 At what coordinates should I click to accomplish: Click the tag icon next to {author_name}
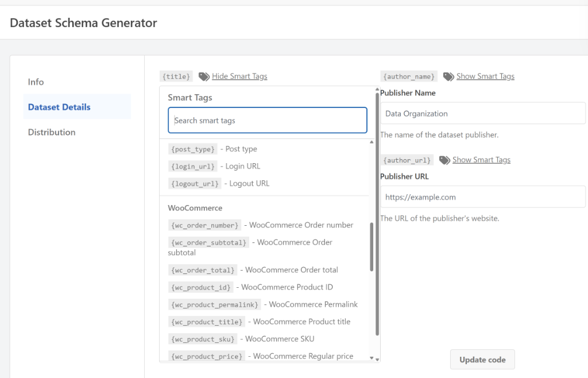coord(448,76)
